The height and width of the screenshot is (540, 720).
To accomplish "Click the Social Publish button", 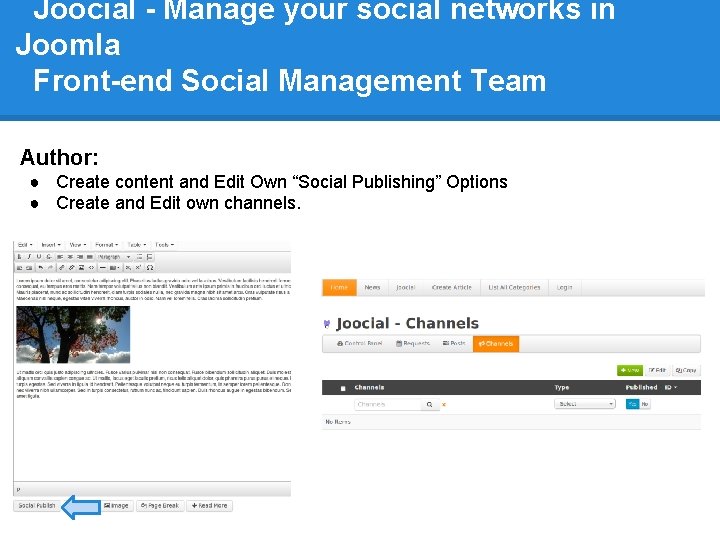I will coord(36,506).
